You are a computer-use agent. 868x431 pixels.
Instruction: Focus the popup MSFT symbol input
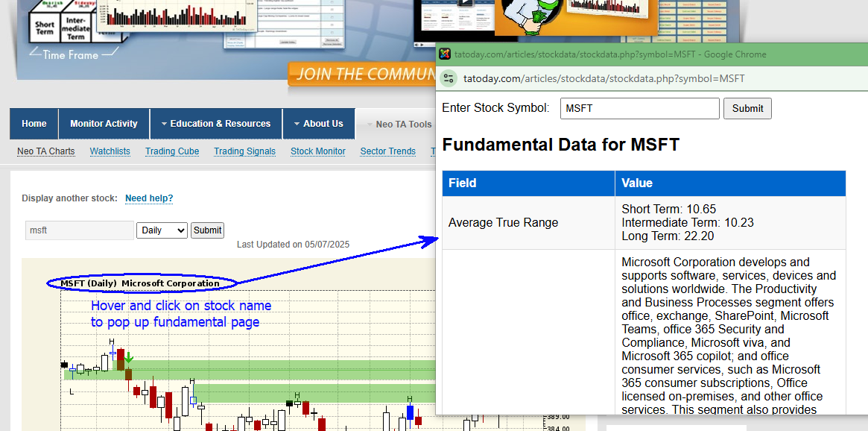639,109
